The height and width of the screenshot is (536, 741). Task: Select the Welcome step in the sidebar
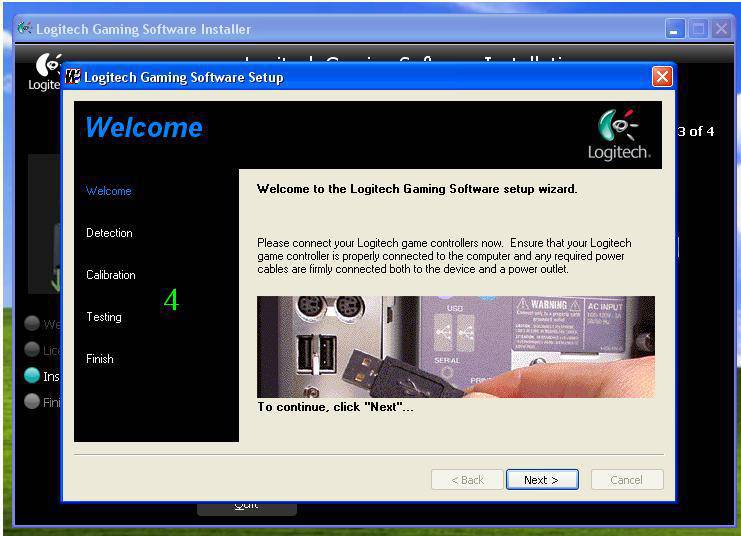point(109,190)
